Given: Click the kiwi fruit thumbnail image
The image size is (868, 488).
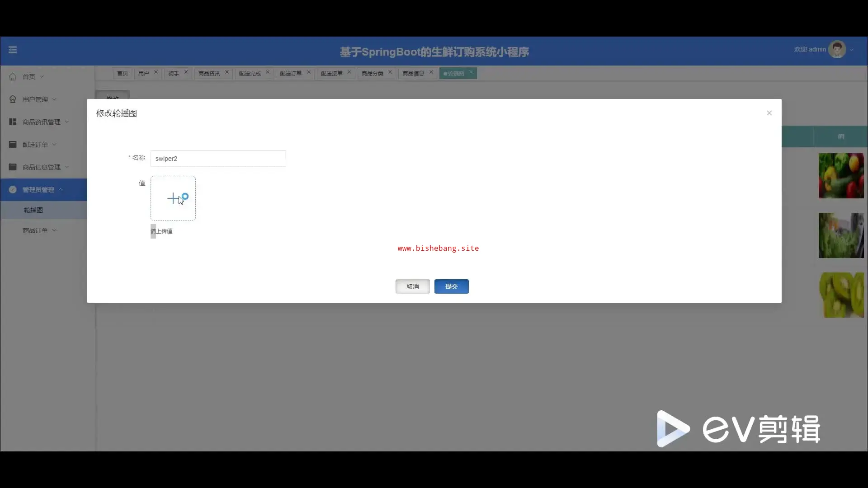Looking at the screenshot, I should 841,295.
